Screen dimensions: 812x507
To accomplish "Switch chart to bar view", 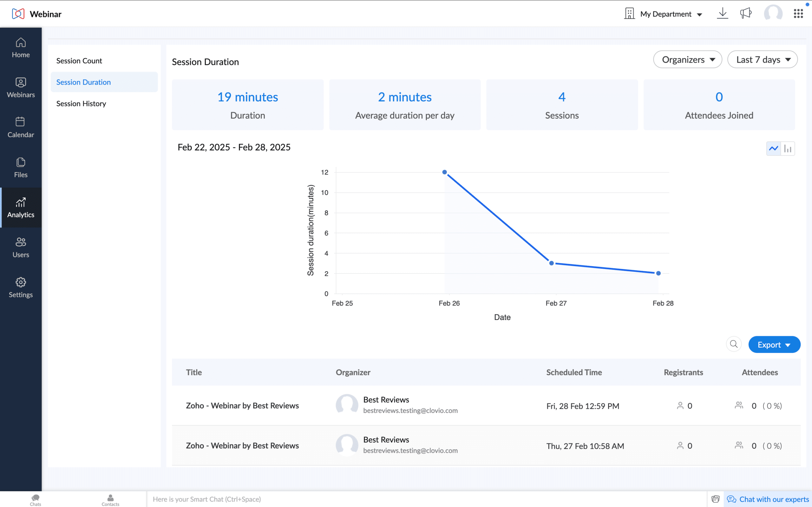I will [788, 148].
